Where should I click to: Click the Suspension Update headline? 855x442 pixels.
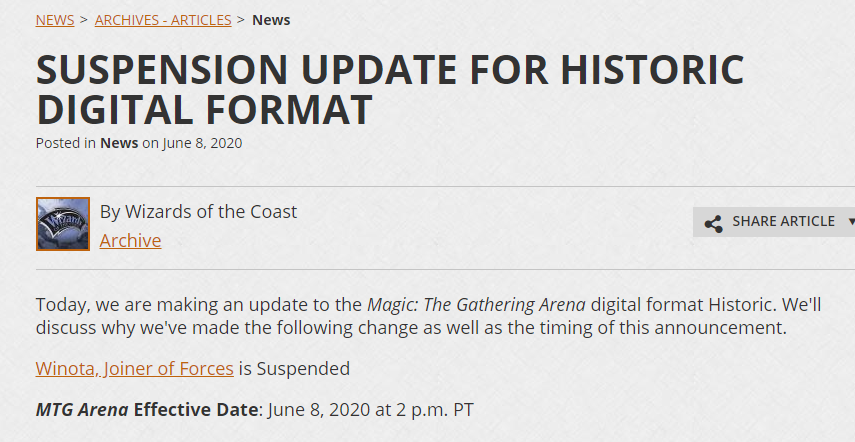pos(390,89)
